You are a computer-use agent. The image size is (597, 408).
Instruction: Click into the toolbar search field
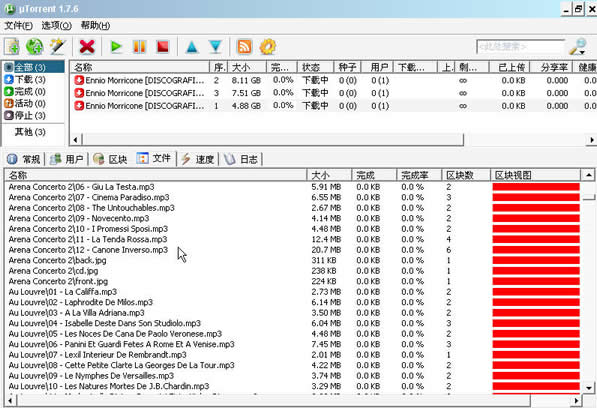pos(520,47)
